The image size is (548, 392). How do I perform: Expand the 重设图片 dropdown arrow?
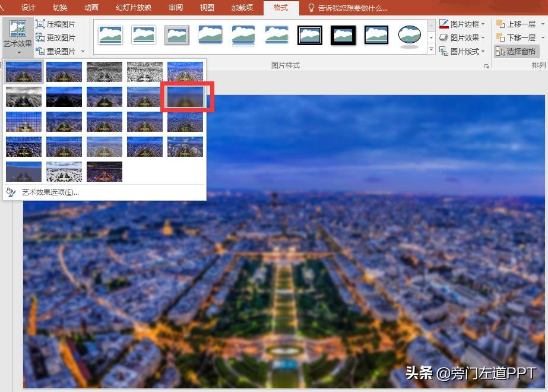[83, 52]
